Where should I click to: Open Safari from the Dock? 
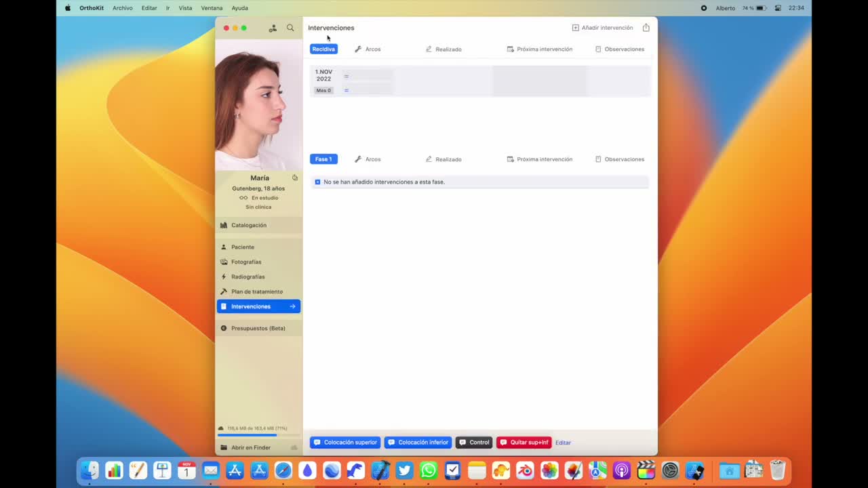point(283,470)
